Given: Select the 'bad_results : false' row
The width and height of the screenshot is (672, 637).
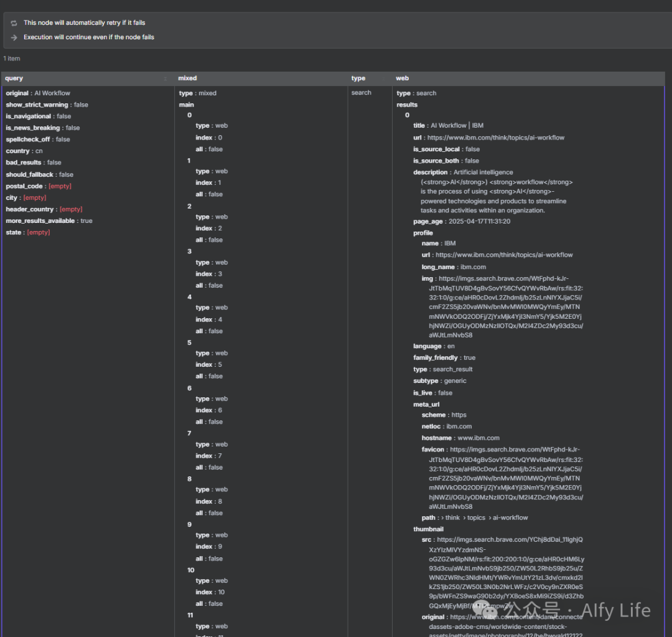Looking at the screenshot, I should coord(34,163).
